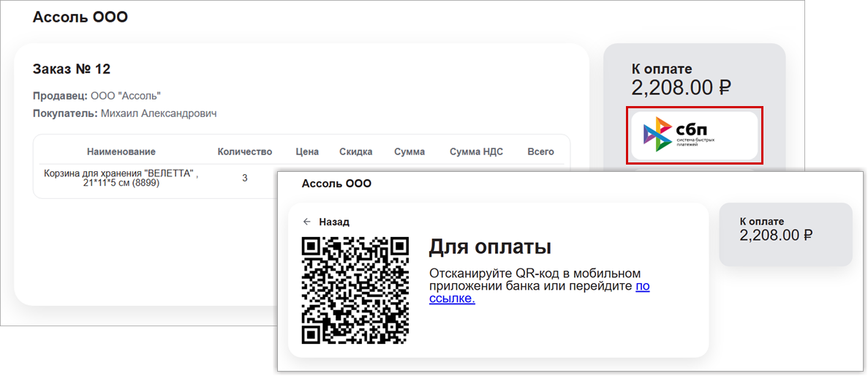This screenshot has width=868, height=376.
Task: Click the 'Скидка' column header
Action: coord(356,151)
